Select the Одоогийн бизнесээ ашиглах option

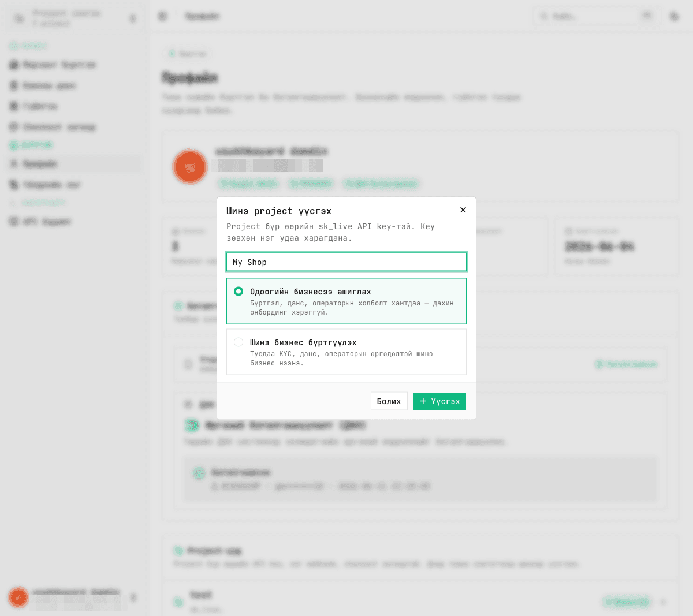346,301
